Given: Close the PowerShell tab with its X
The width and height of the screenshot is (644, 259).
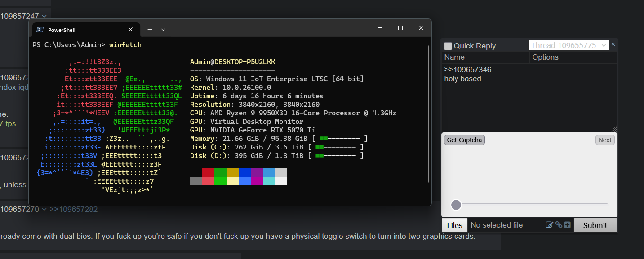Looking at the screenshot, I should coord(131,30).
